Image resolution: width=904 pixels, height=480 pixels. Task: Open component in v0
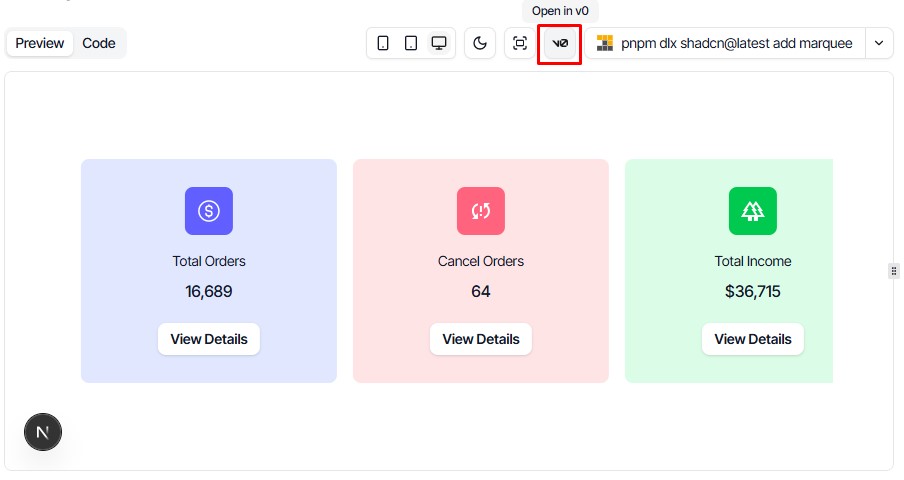(560, 44)
